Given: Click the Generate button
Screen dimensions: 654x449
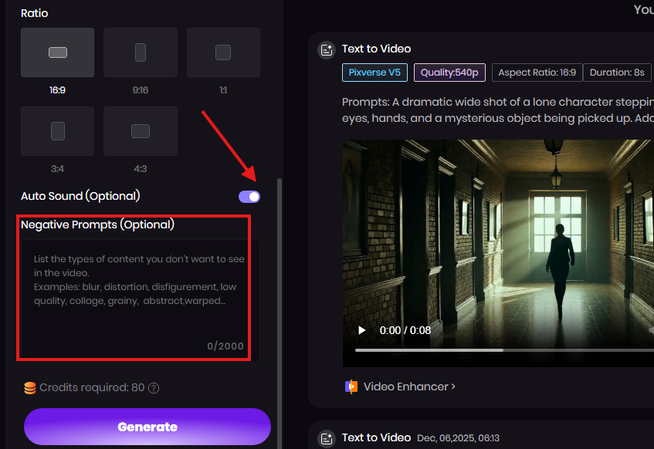Looking at the screenshot, I should (x=147, y=426).
